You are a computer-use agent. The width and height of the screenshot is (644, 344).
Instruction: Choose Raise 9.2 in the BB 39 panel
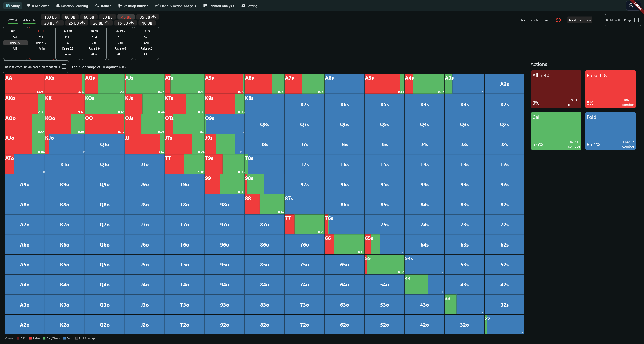146,48
